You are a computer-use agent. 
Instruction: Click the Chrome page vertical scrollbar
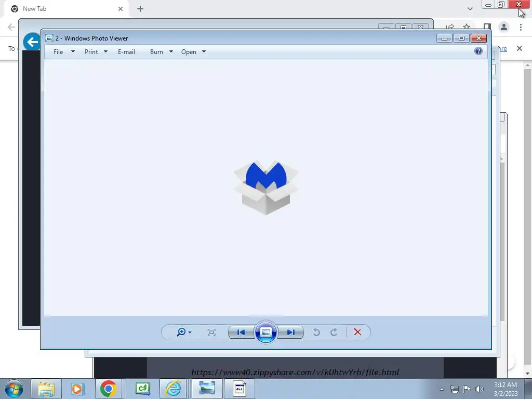527,217
